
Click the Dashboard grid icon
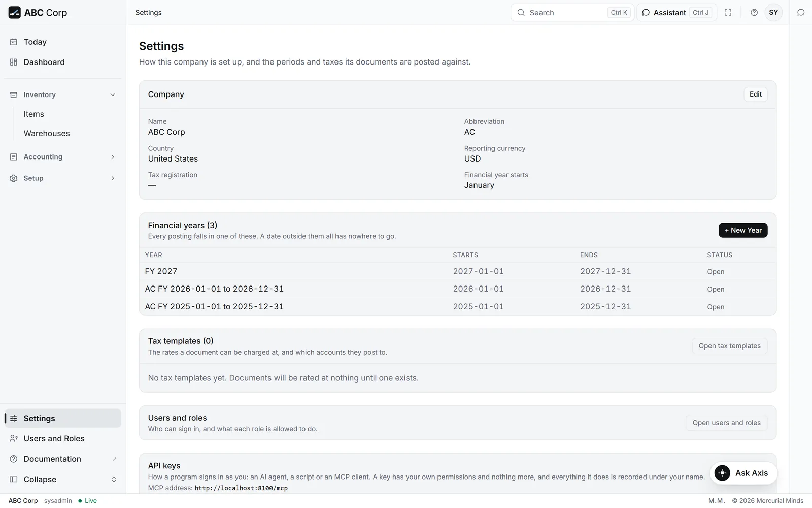[x=14, y=62]
